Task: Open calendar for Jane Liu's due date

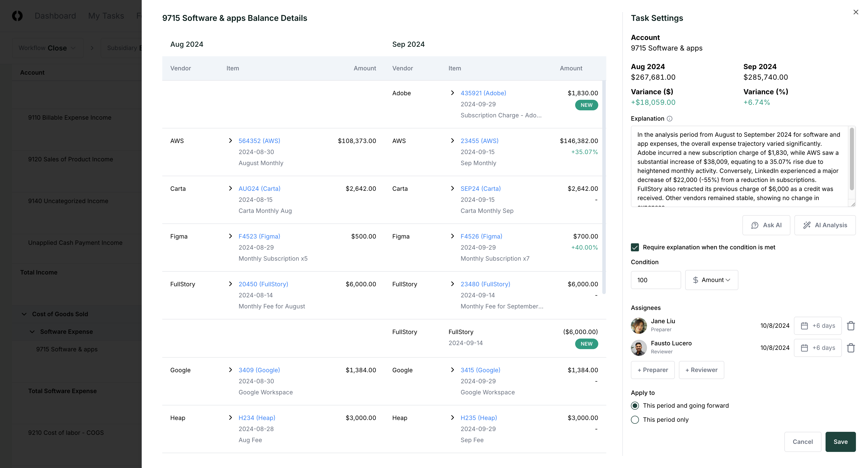Action: pos(818,326)
